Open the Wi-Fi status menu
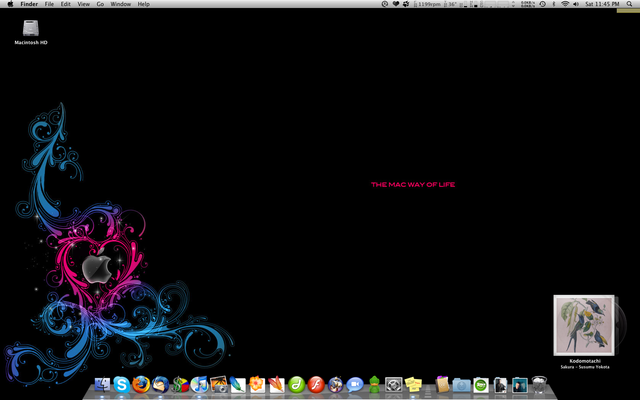The width and height of the screenshot is (640, 400). click(x=565, y=4)
